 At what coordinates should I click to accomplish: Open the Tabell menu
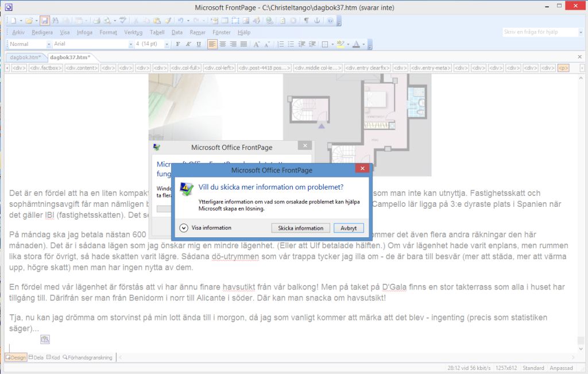tap(157, 32)
